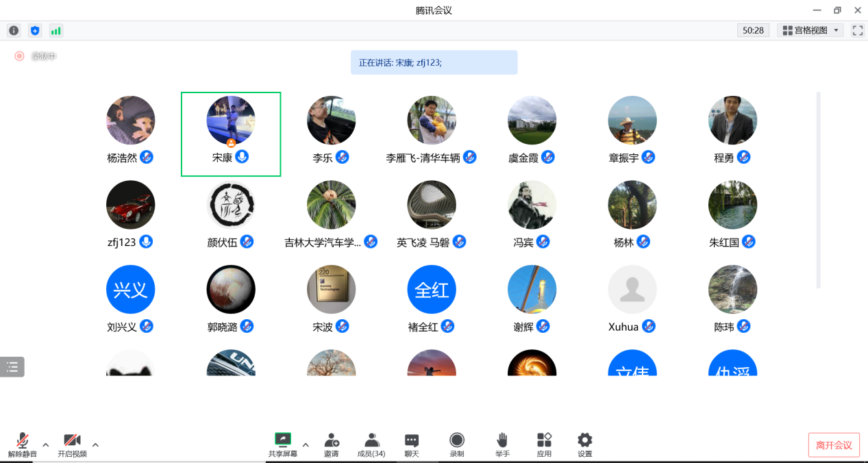The height and width of the screenshot is (463, 868).
Task: Open the Members list 成员(34)
Action: 371,445
